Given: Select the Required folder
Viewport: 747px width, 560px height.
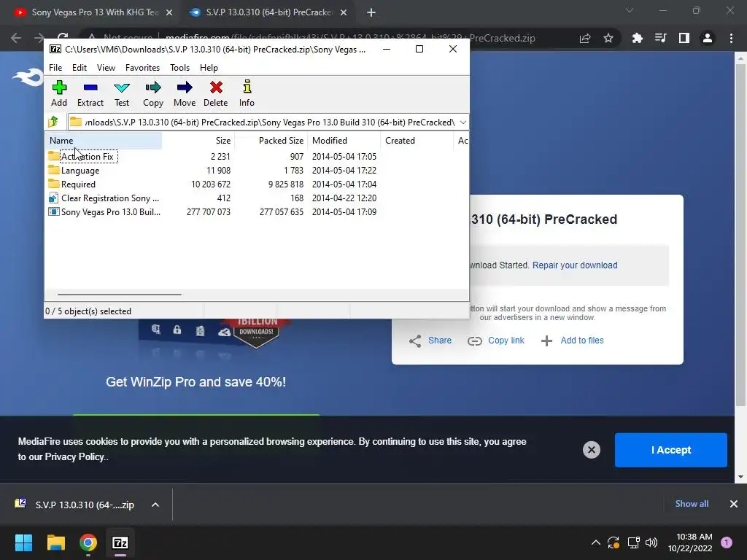Looking at the screenshot, I should (x=78, y=184).
